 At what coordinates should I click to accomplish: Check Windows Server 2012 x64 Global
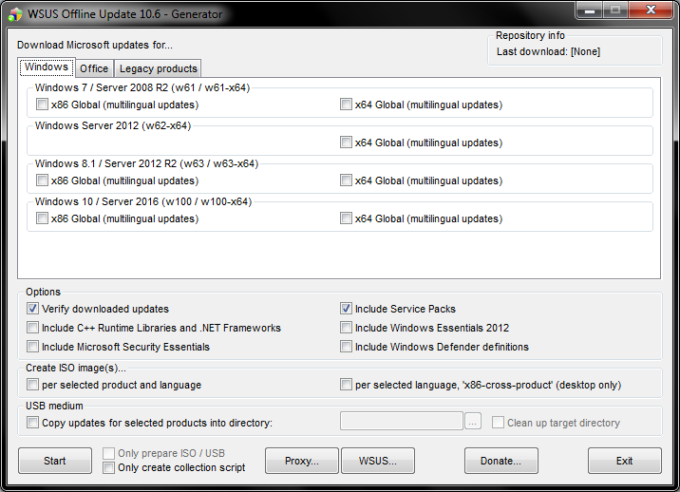pos(346,143)
